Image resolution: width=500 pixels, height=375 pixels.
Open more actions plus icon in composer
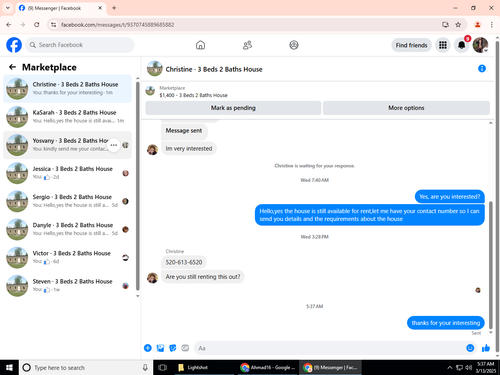pos(148,348)
